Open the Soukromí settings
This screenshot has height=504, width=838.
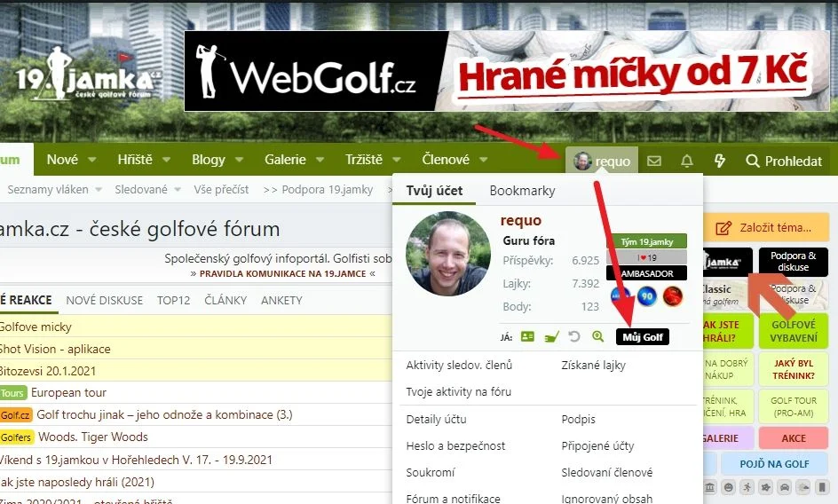coord(431,472)
